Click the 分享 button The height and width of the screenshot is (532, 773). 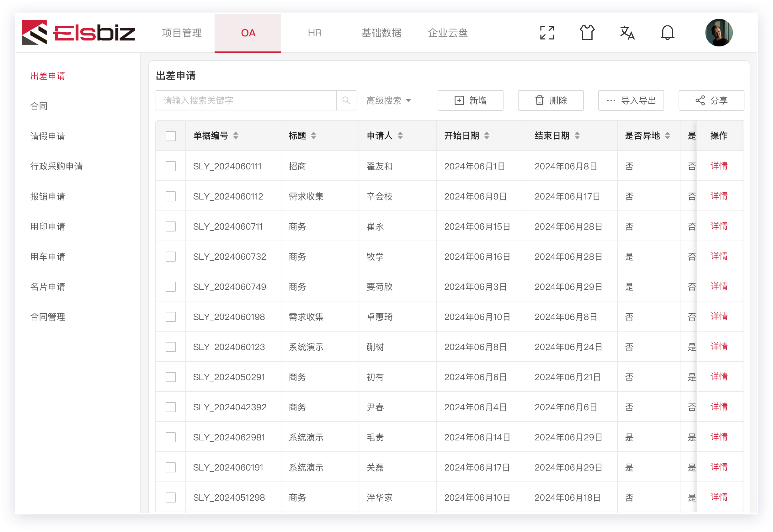click(x=711, y=100)
